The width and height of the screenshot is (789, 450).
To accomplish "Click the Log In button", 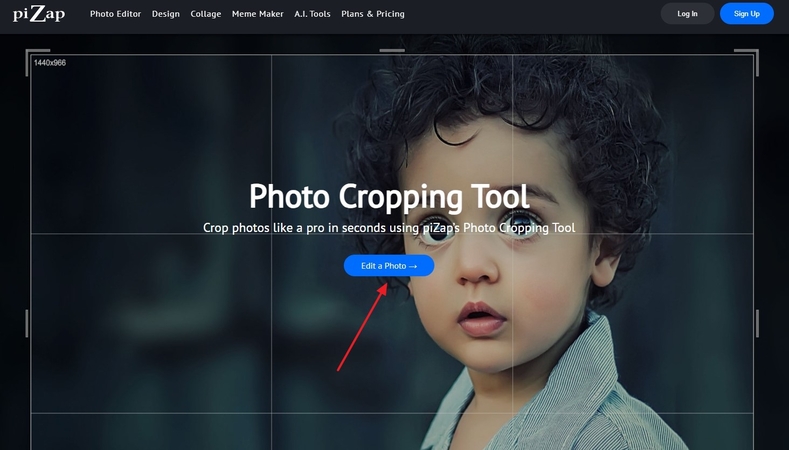I will (687, 14).
